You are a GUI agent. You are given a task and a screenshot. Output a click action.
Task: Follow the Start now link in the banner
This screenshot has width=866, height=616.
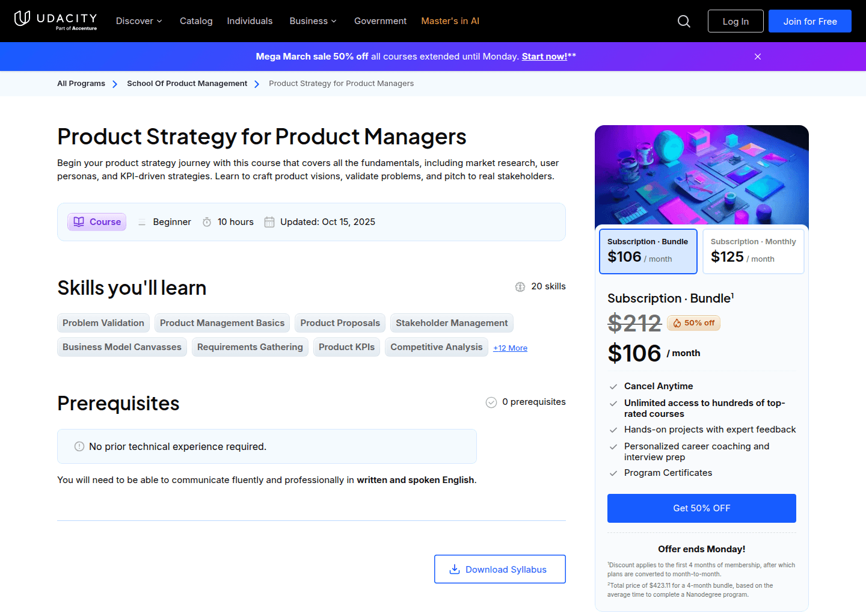tap(544, 56)
